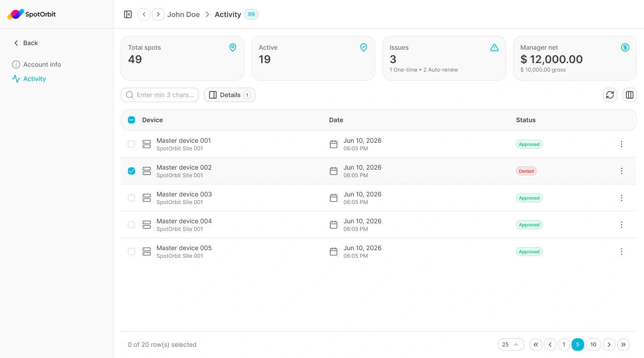Go Back from the sidebar

click(26, 43)
